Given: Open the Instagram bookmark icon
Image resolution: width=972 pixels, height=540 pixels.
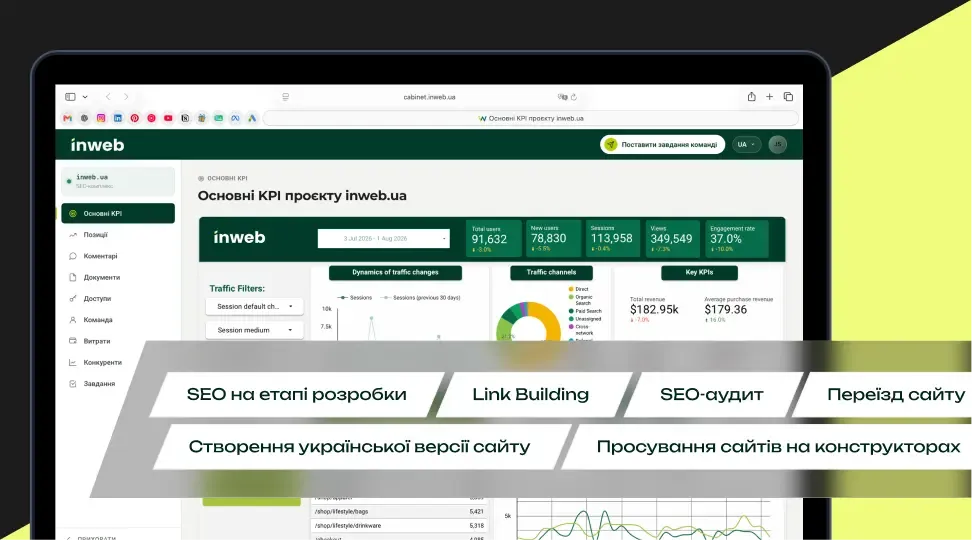Looking at the screenshot, I should [101, 118].
